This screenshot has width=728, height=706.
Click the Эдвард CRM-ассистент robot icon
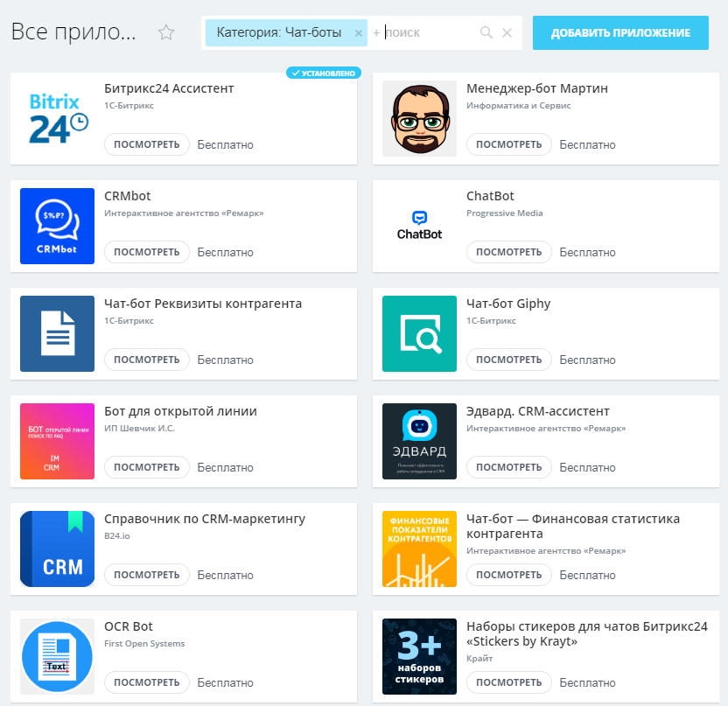click(419, 442)
